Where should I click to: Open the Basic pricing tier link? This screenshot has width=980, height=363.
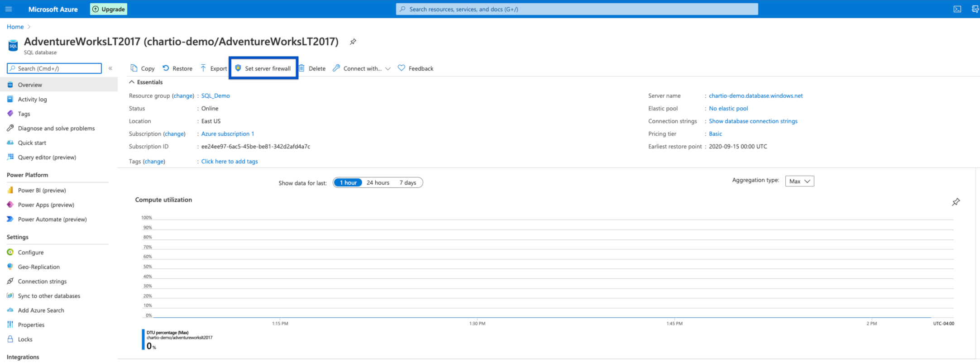click(x=715, y=134)
